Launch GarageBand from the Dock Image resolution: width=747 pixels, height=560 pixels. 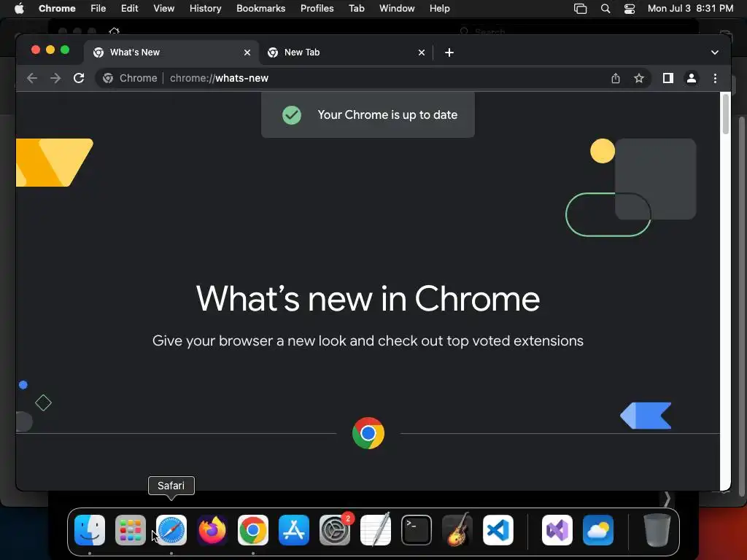click(457, 530)
